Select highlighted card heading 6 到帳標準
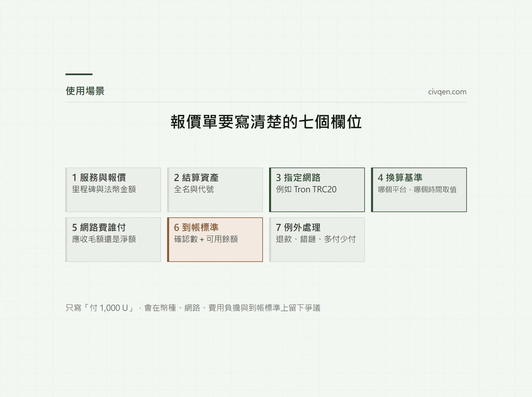This screenshot has height=397, width=532. tap(196, 227)
